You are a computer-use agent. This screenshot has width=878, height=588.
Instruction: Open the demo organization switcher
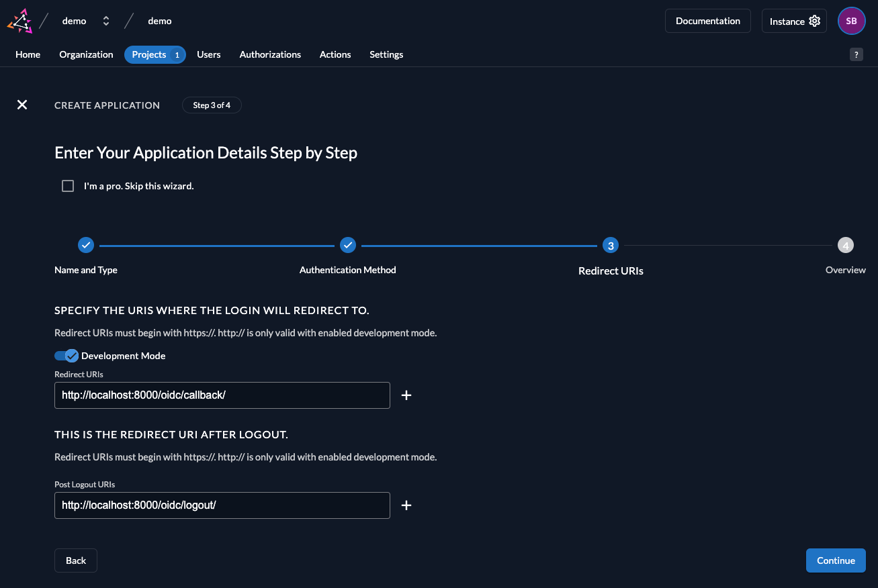click(105, 21)
